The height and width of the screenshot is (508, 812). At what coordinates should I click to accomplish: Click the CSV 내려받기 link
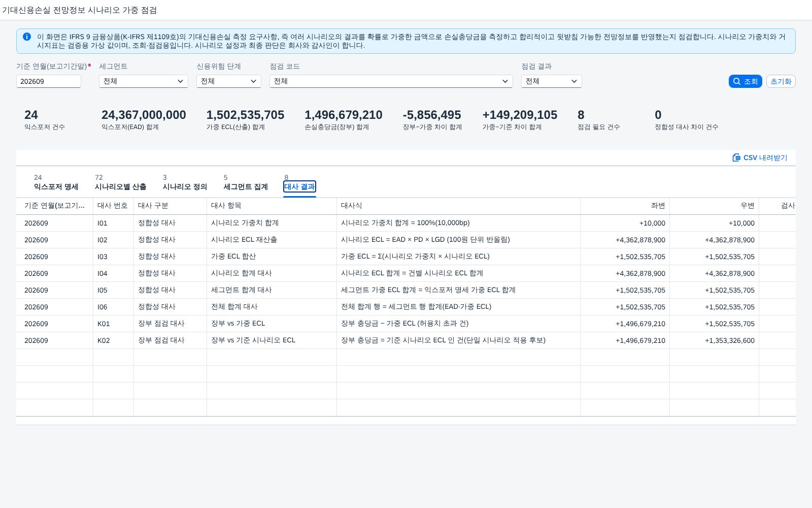(760, 157)
